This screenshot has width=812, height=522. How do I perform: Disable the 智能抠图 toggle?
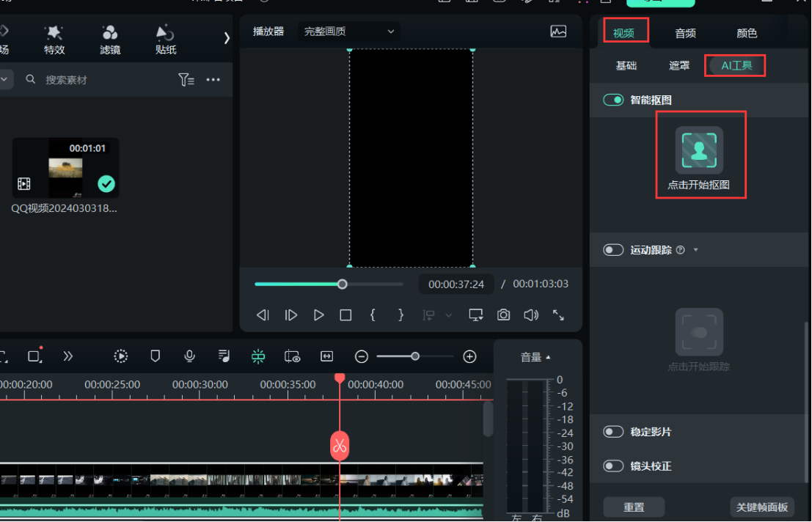[x=613, y=100]
